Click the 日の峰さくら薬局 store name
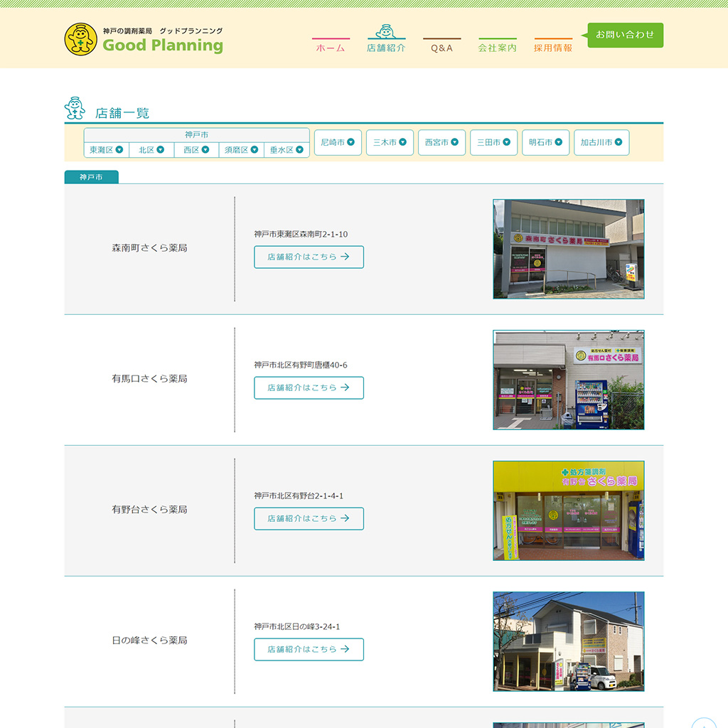728x728 pixels. [149, 641]
